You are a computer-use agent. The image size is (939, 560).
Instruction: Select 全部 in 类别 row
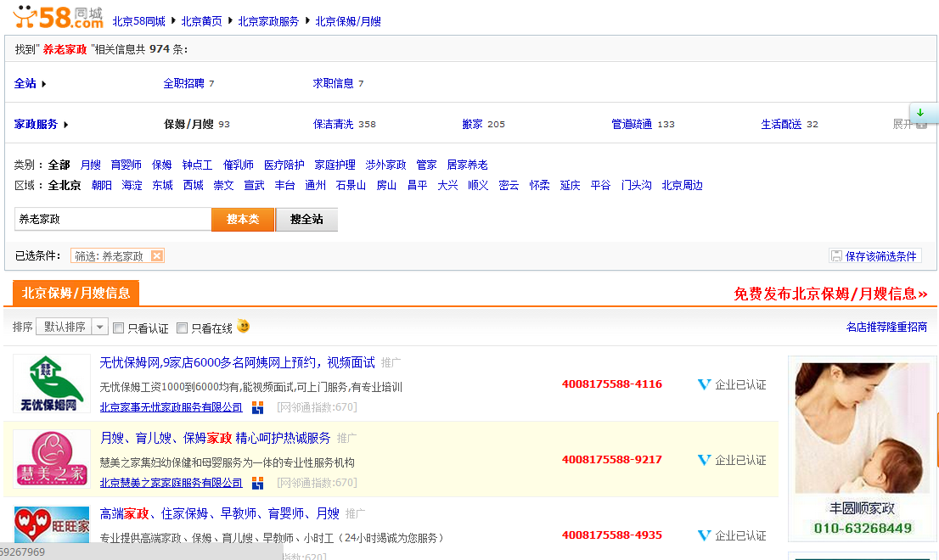(x=59, y=165)
